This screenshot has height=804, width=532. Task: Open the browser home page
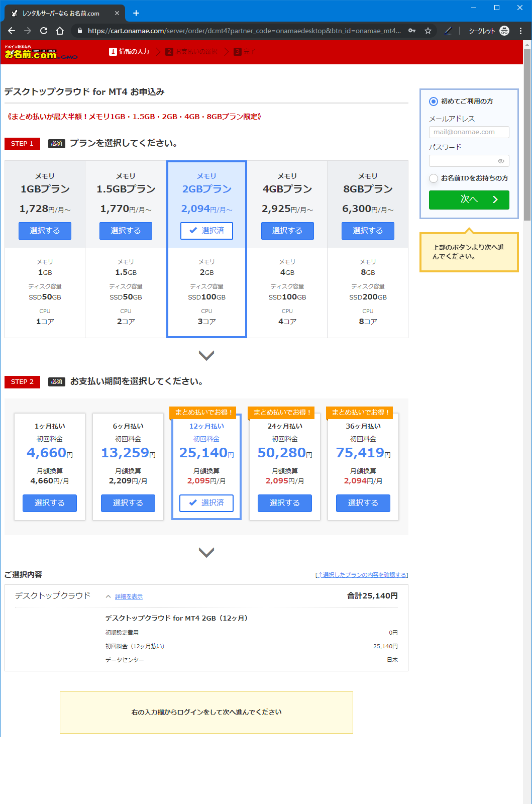(x=60, y=31)
